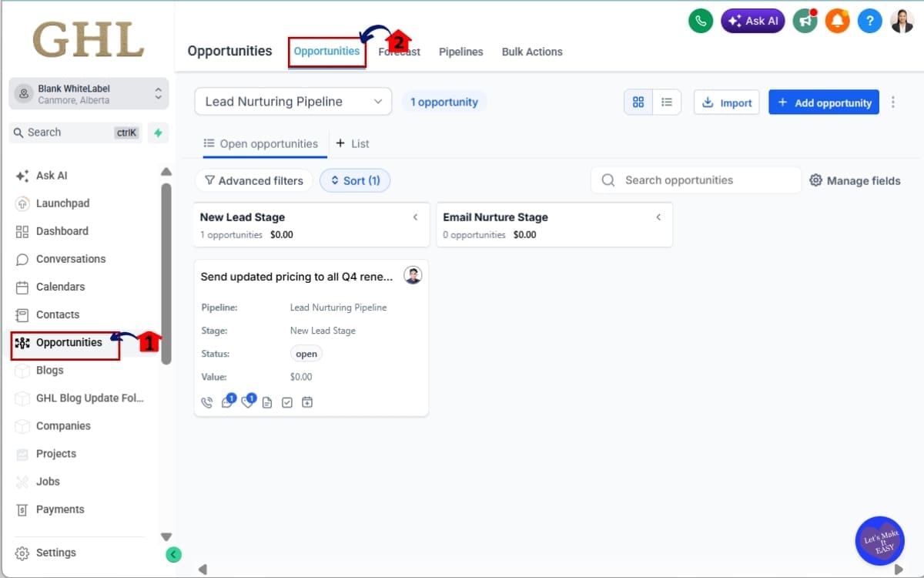Open Contacts in sidebar

tap(58, 314)
